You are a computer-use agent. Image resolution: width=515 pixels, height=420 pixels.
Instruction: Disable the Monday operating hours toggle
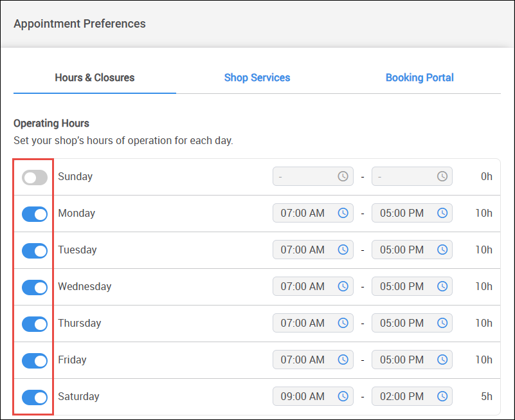[35, 214]
